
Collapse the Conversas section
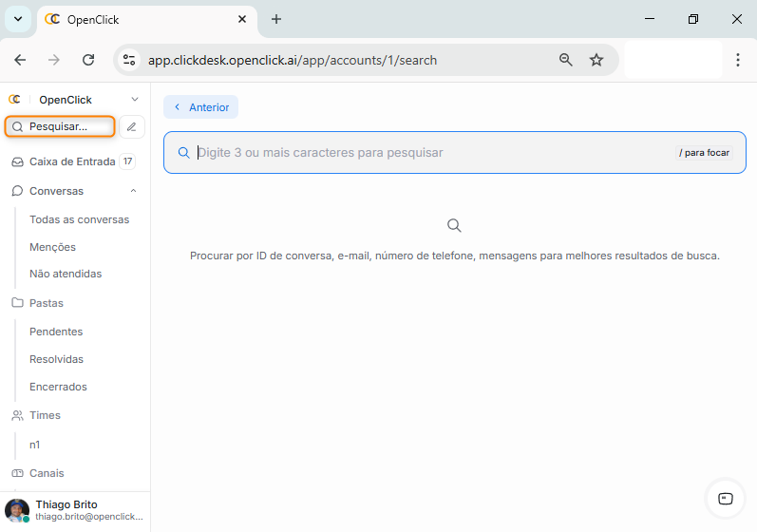coord(133,191)
